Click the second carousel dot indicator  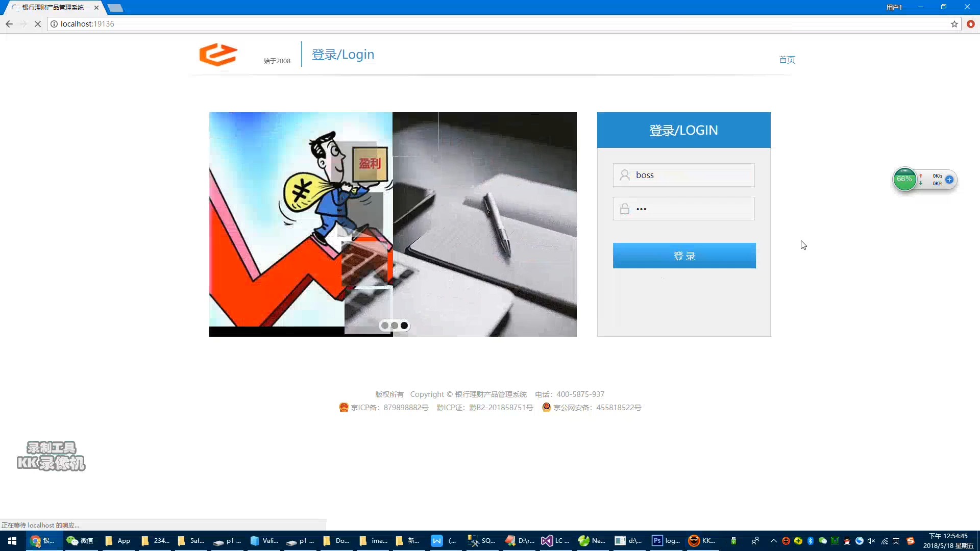(x=394, y=325)
